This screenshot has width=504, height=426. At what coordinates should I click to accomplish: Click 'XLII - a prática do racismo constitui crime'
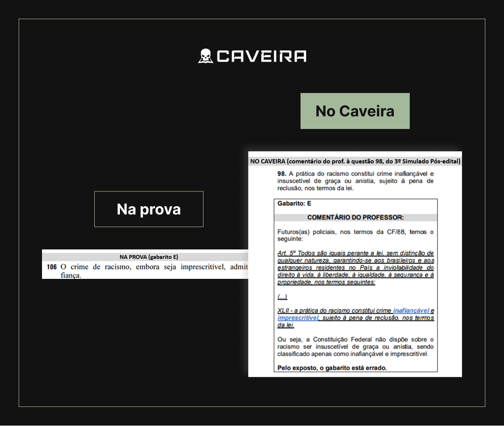tap(334, 311)
